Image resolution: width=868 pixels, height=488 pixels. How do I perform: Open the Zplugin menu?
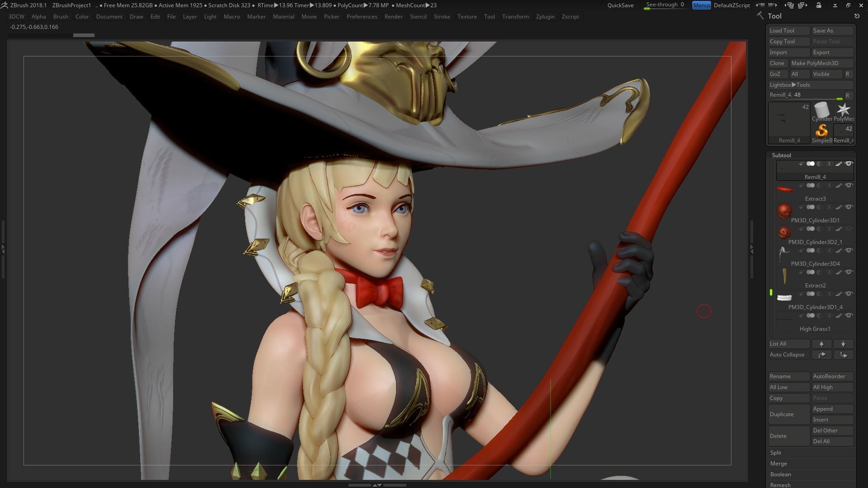point(545,17)
